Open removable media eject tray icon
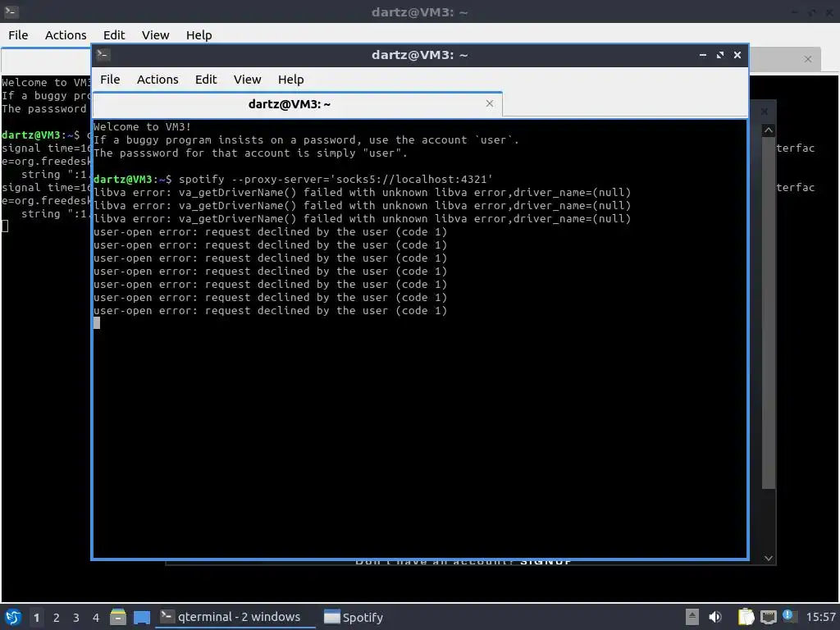This screenshot has width=840, height=630. [692, 617]
